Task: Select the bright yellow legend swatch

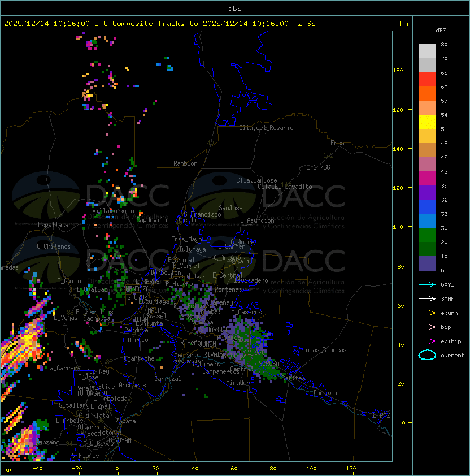Action: 427,122
